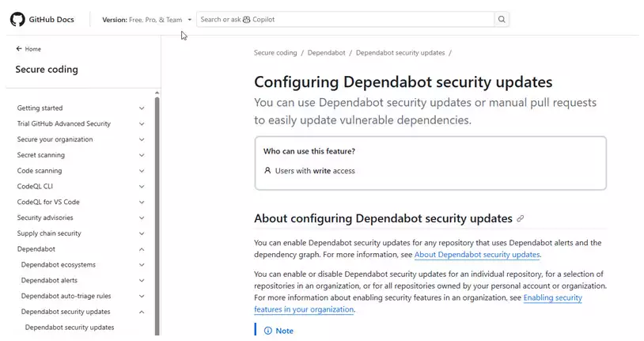Click 'Who can use this feature?' text
This screenshot has width=644, height=341.
point(309,151)
